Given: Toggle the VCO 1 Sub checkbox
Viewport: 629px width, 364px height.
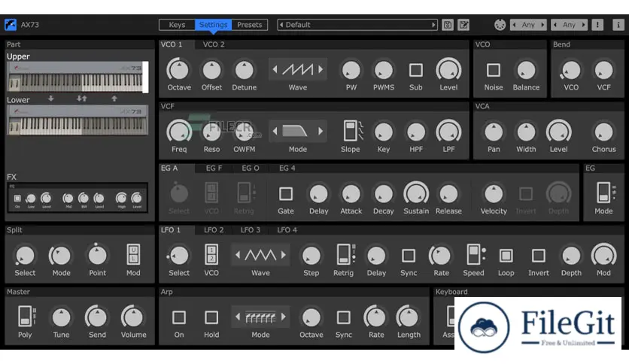Looking at the screenshot, I should pos(416,70).
